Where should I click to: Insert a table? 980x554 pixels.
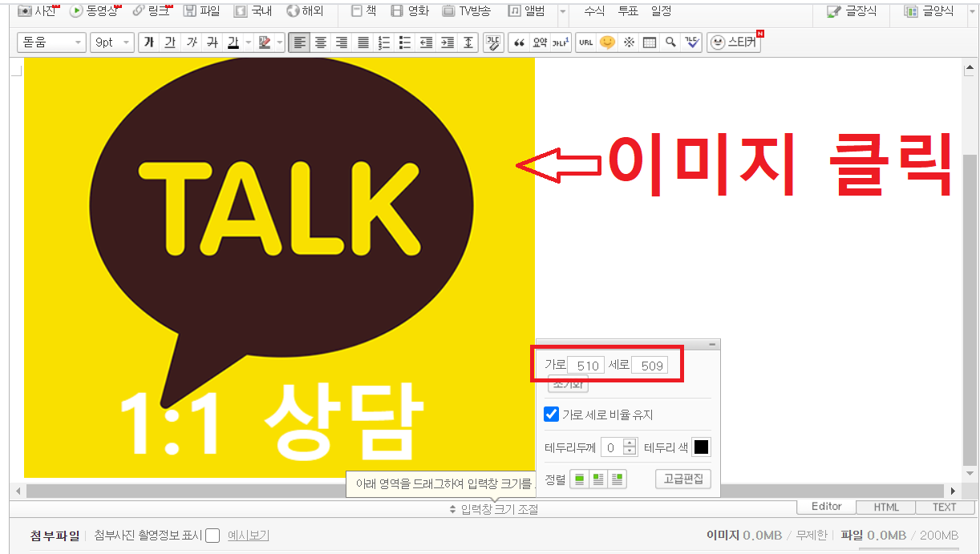650,42
